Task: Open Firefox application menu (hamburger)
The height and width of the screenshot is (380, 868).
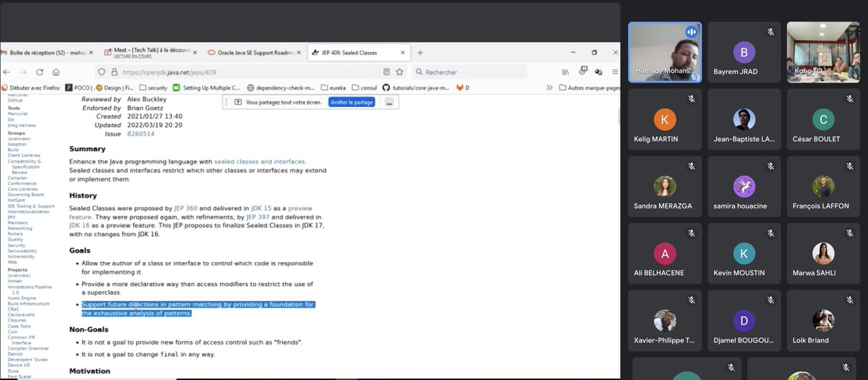Action: click(615, 72)
